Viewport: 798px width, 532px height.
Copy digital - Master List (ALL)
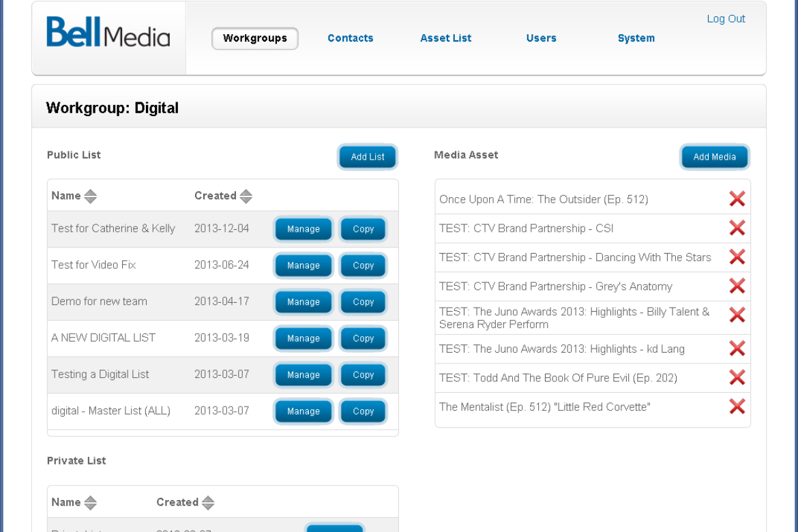tap(363, 411)
